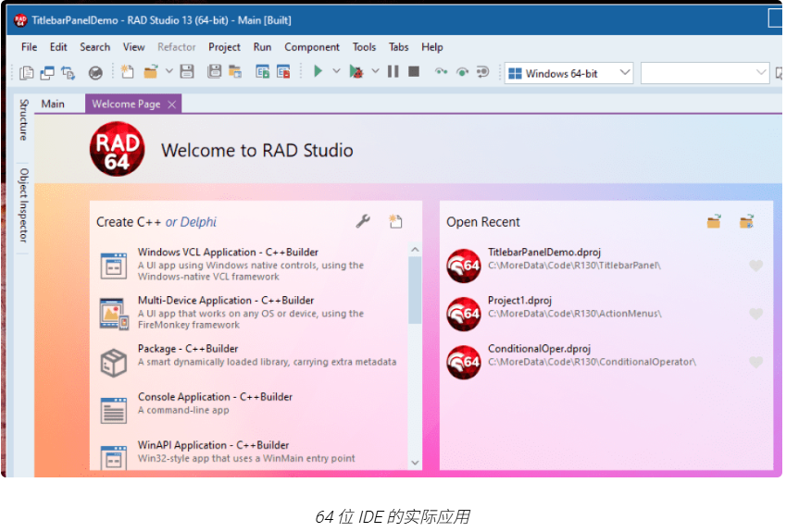Open the Component menu
The width and height of the screenshot is (786, 532).
(312, 47)
